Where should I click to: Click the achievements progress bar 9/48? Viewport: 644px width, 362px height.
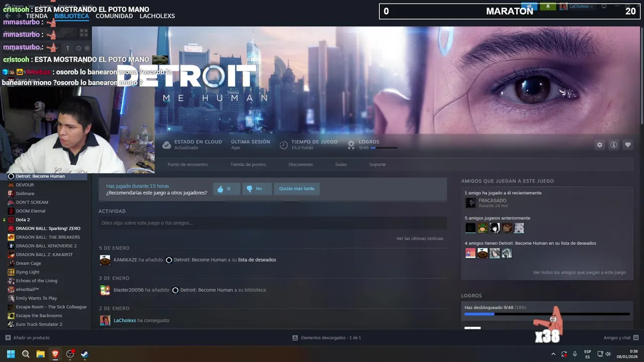547,314
